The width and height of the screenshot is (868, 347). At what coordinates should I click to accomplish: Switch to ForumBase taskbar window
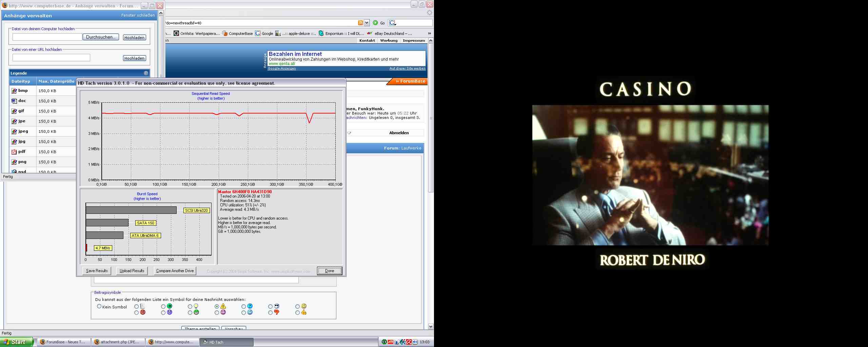point(64,342)
